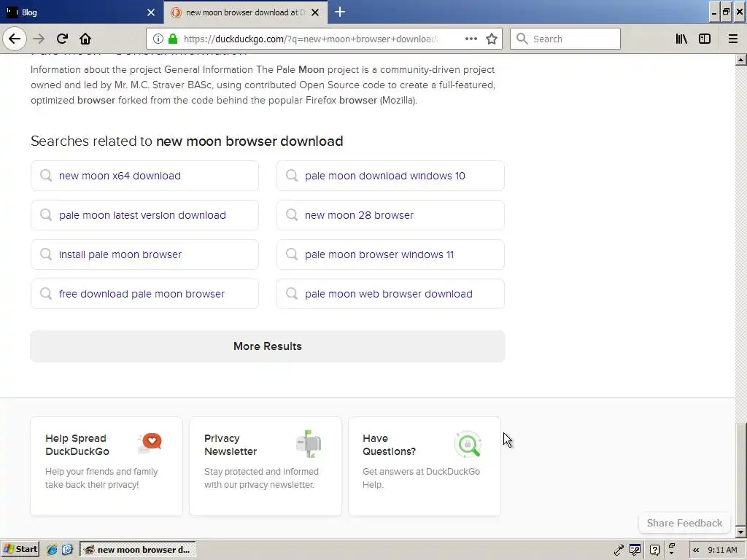Select the new moon browser download tab

(x=245, y=12)
